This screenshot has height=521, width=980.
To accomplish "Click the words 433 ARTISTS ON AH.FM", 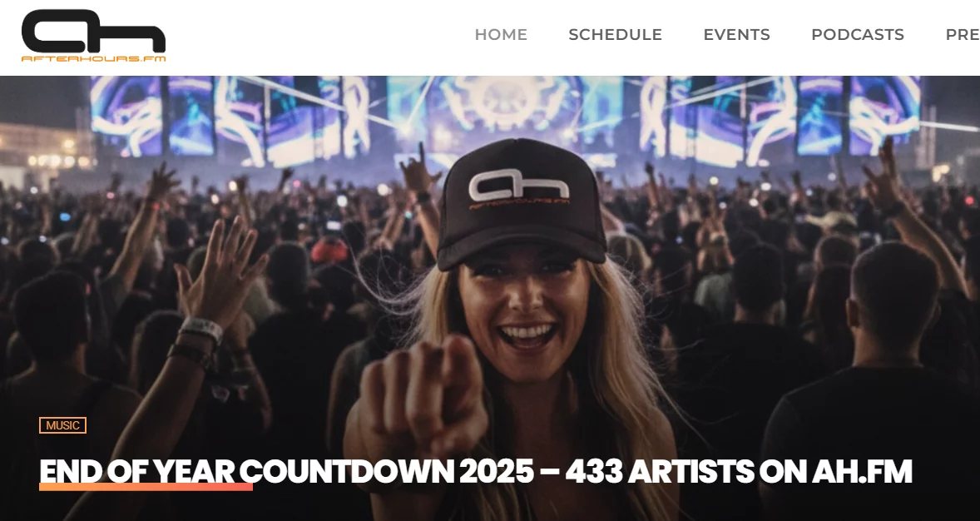I will tap(739, 472).
